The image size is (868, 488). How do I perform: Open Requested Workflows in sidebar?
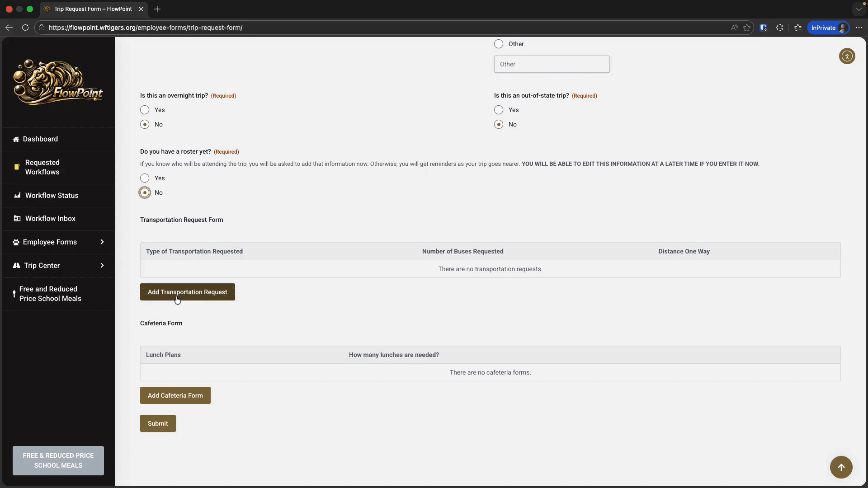[58, 167]
